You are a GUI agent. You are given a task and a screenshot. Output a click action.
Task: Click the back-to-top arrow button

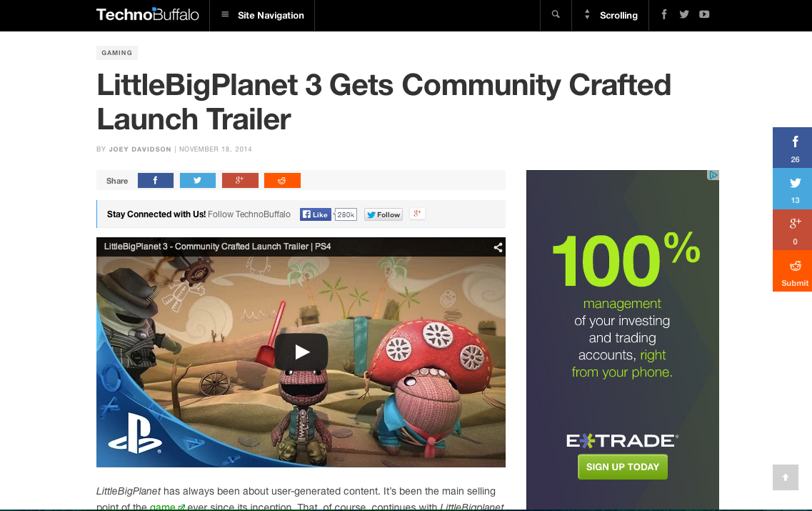click(785, 477)
